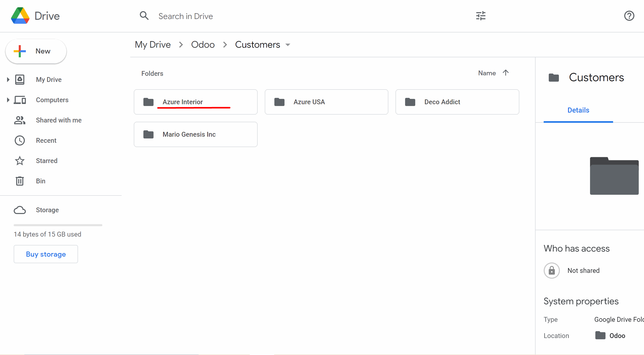Click the Folders section heading
Screen dimensions: 644x355
point(152,74)
